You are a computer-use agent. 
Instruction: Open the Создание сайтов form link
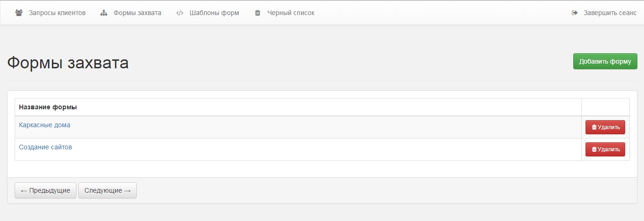(45, 147)
